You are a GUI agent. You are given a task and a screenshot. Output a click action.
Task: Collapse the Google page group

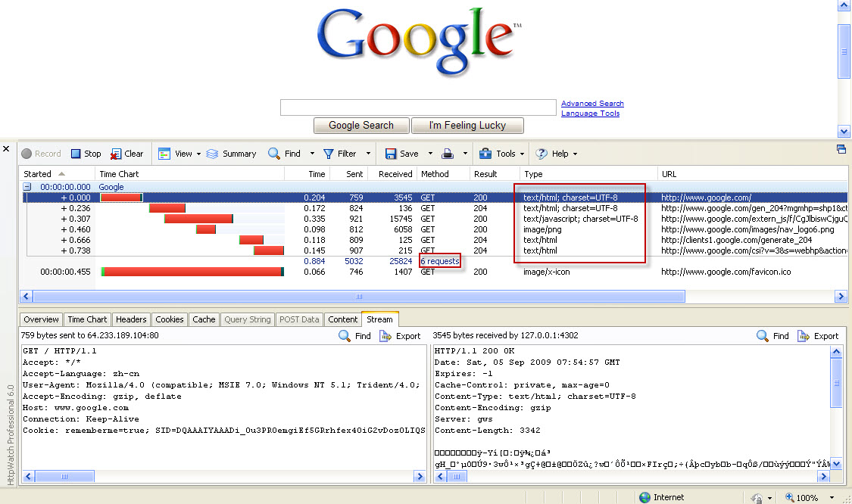(27, 186)
